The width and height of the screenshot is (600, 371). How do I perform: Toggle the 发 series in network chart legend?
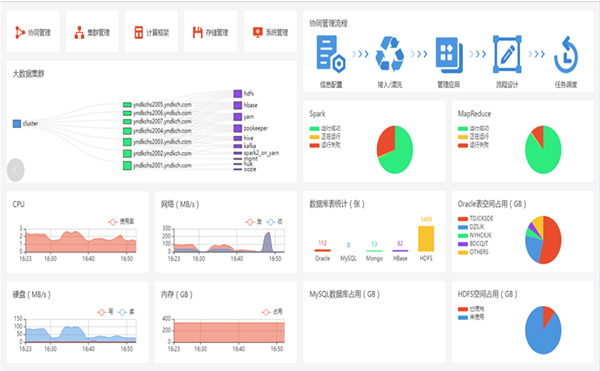coord(254,221)
